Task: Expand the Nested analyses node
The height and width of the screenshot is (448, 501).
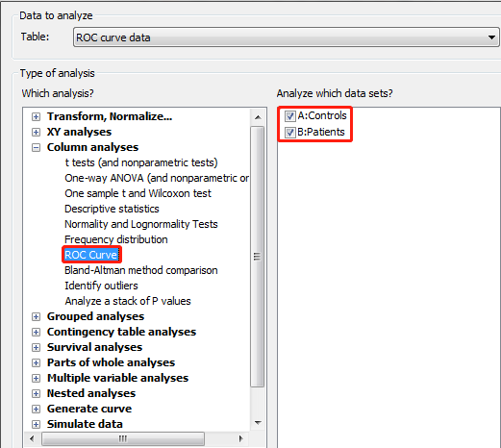Action: (36, 393)
